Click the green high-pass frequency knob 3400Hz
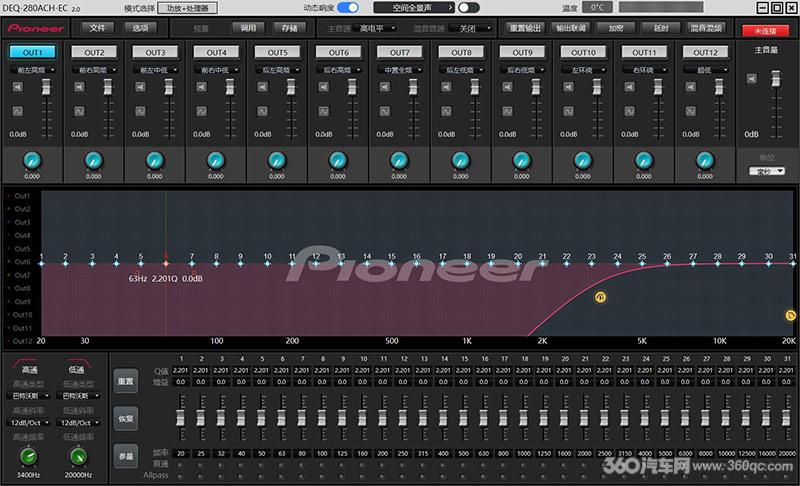 coord(29,456)
